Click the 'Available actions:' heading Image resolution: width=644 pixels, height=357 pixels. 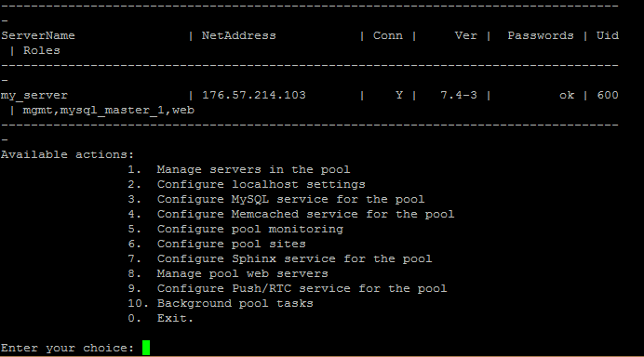pyautogui.click(x=67, y=154)
